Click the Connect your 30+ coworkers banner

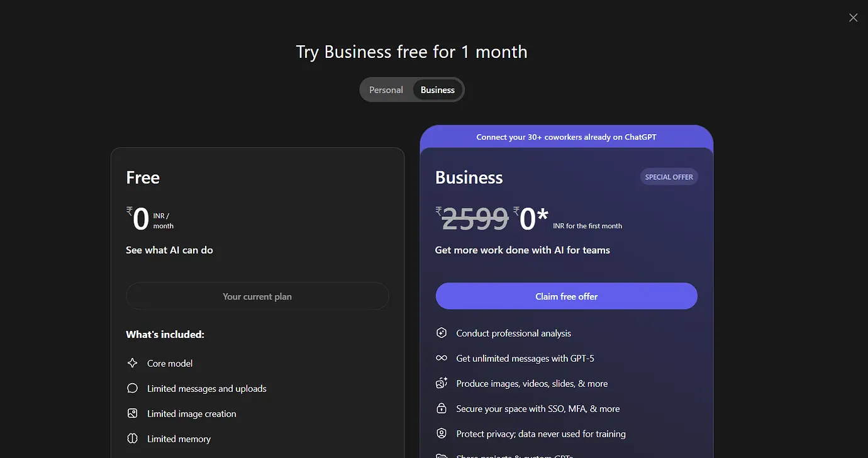click(566, 137)
